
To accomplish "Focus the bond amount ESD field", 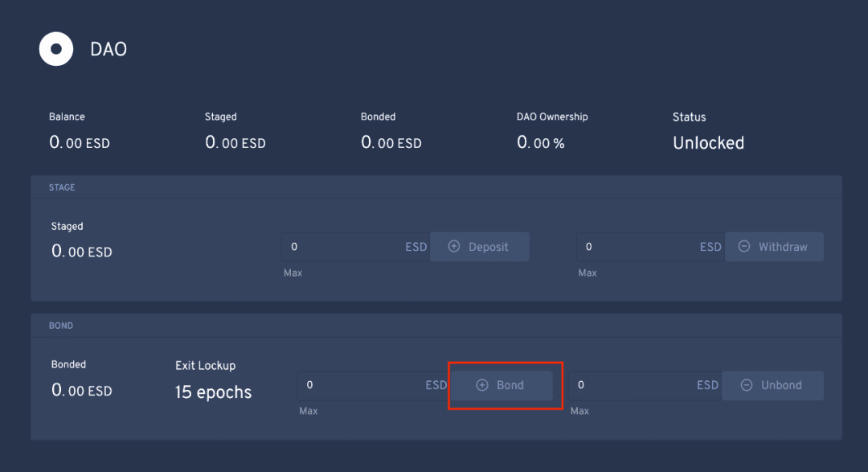I will (x=374, y=385).
